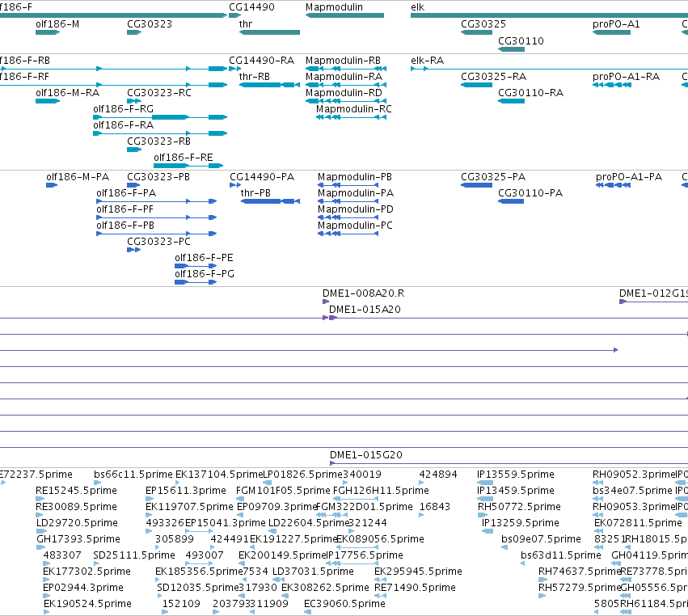The height and width of the screenshot is (616, 688).
Task: Open the RH50772.5prime EST label
Action: (x=520, y=507)
